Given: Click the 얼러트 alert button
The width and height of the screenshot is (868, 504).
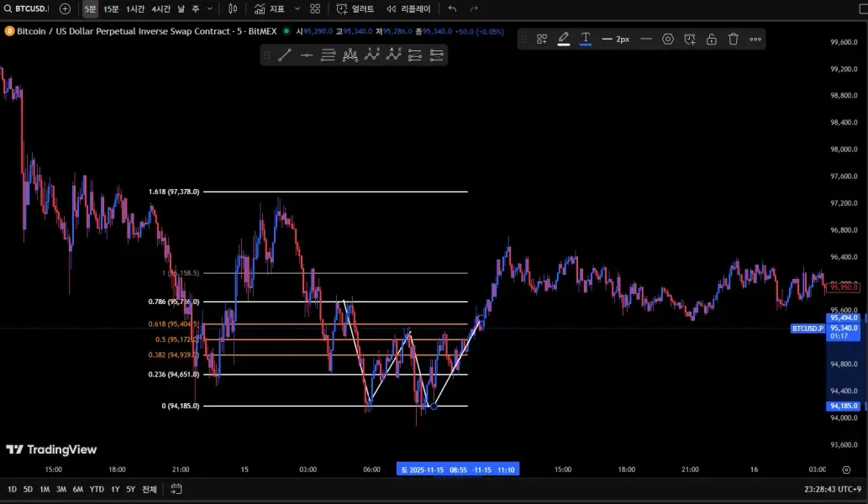Looking at the screenshot, I should (355, 8).
